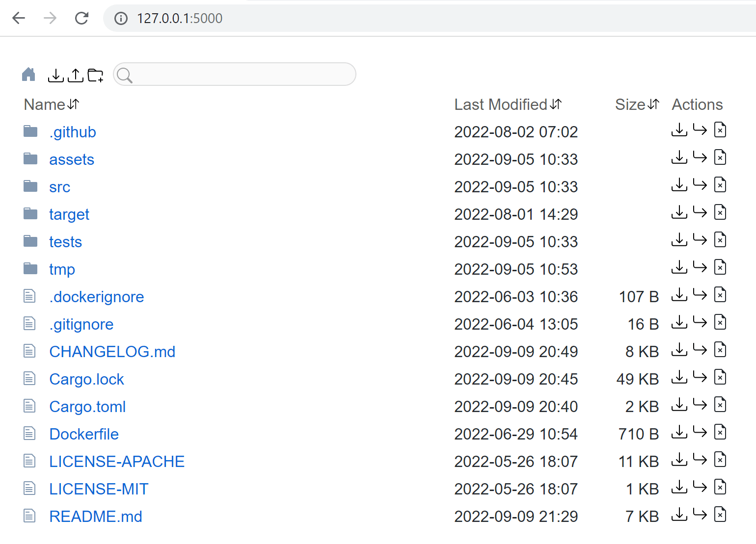Focus the file search box

click(x=241, y=75)
